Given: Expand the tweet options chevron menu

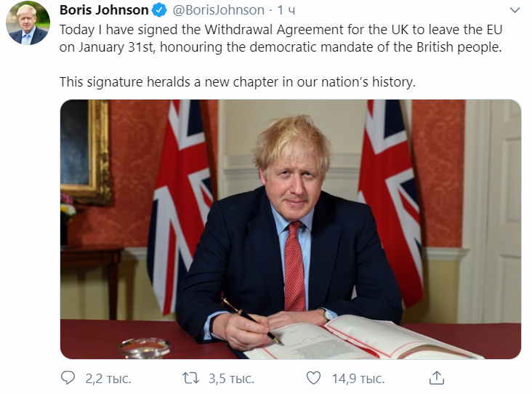Looking at the screenshot, I should [515, 10].
